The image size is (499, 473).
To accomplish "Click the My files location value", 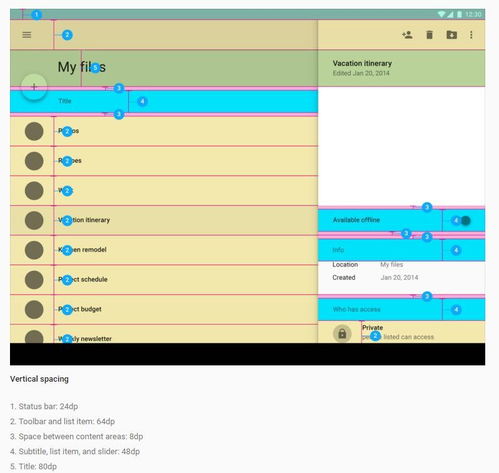I will tap(392, 264).
